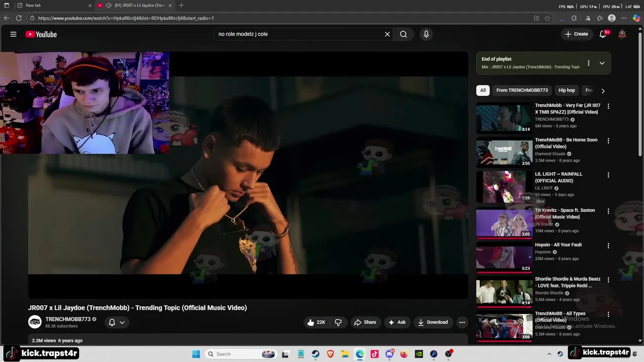
Task: Start voice search with the microphone
Action: 426,34
